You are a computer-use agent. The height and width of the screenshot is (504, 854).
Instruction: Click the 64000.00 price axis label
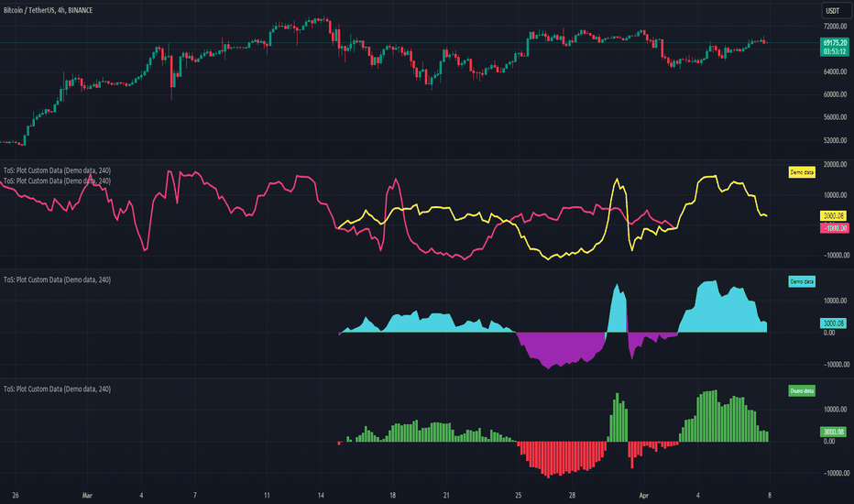(x=835, y=71)
